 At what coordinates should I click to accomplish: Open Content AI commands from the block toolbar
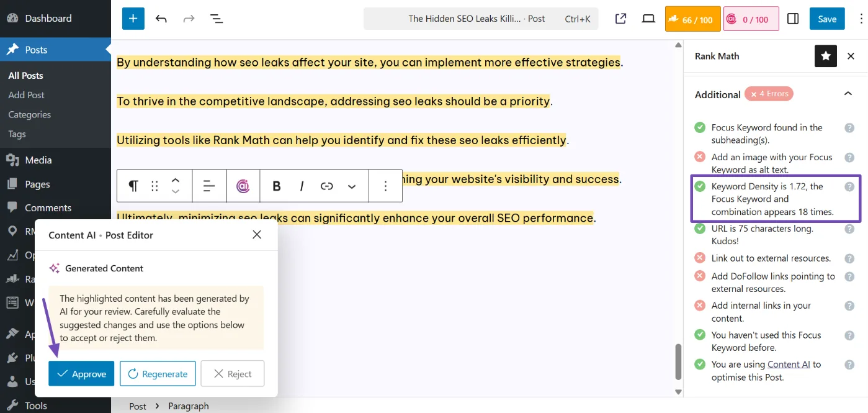(x=243, y=186)
